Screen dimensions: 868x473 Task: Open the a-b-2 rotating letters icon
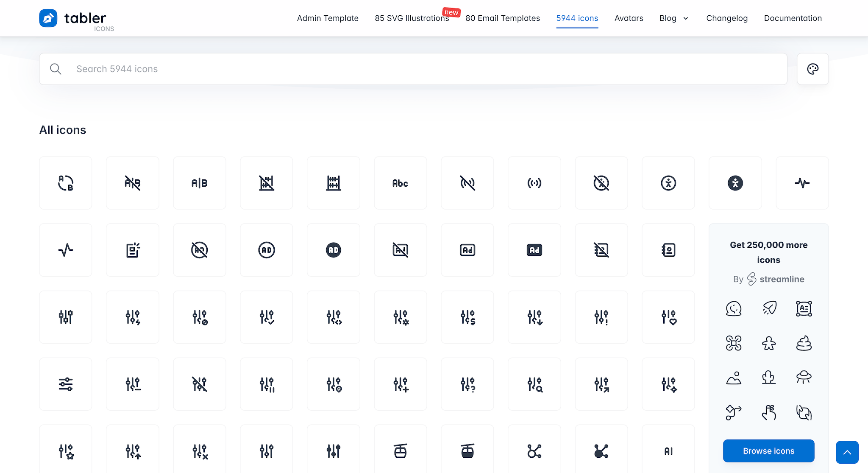66,183
